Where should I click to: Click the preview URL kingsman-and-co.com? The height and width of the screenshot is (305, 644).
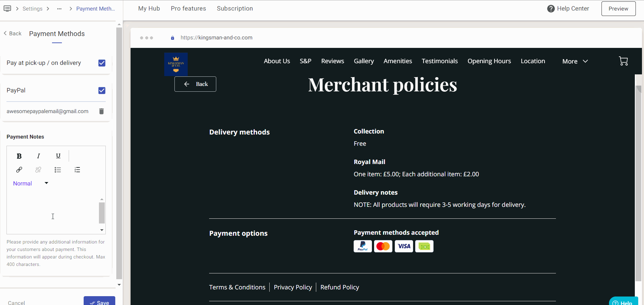coord(217,38)
